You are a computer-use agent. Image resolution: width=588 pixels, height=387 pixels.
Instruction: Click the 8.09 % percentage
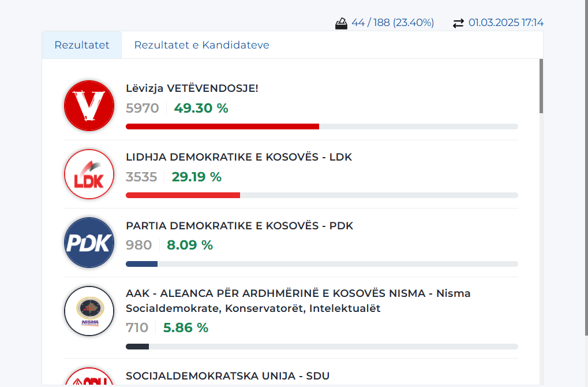(190, 245)
